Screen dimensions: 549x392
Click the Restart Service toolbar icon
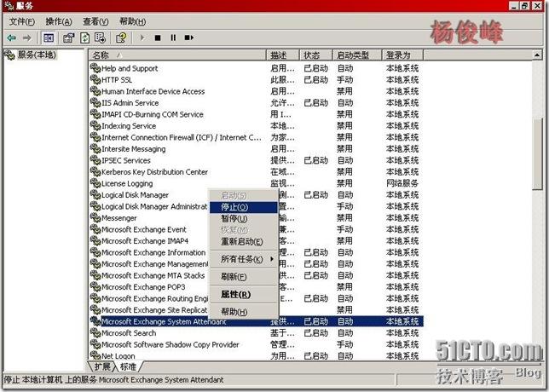189,37
